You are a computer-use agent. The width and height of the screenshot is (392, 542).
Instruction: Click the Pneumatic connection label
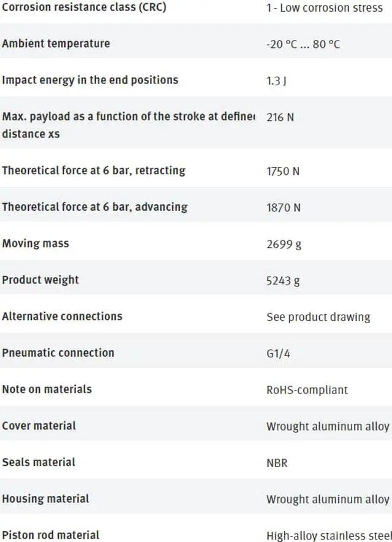point(58,353)
